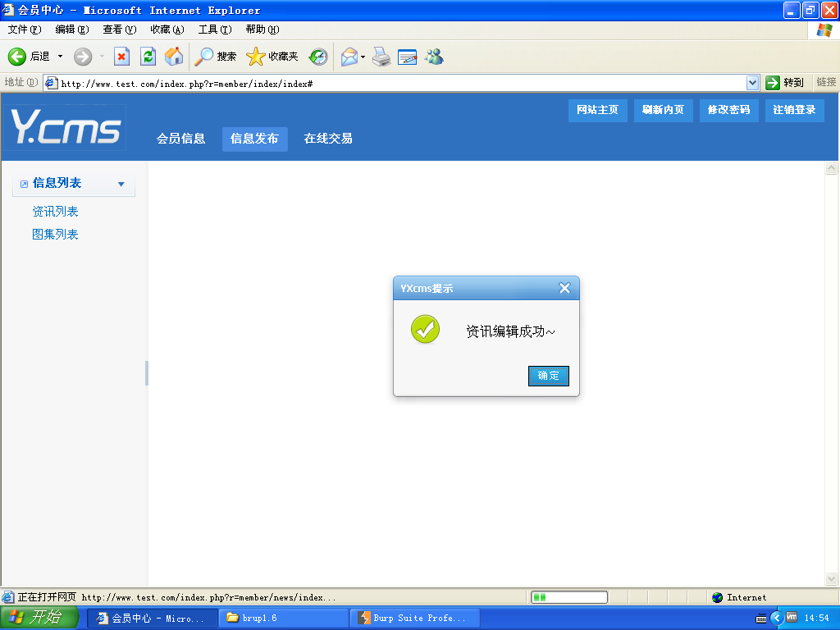Click the tray keyboard language icon
This screenshot has height=630, width=840.
pos(761,619)
